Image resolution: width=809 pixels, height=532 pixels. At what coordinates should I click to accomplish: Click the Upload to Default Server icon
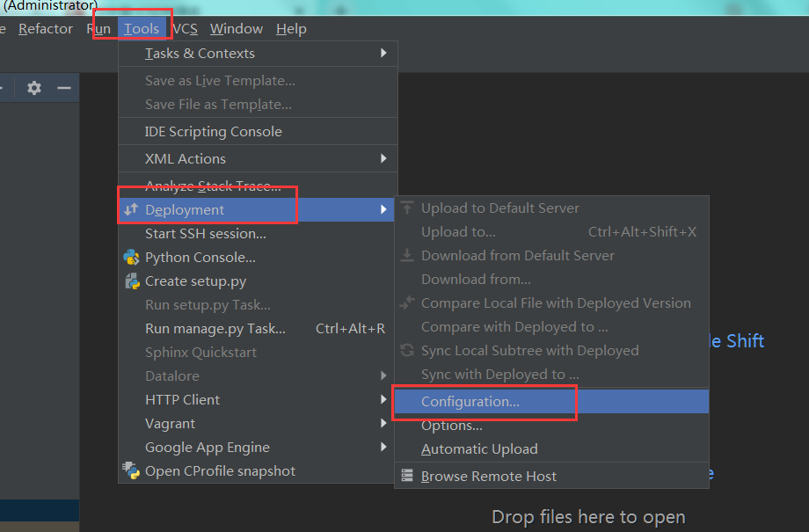(407, 208)
